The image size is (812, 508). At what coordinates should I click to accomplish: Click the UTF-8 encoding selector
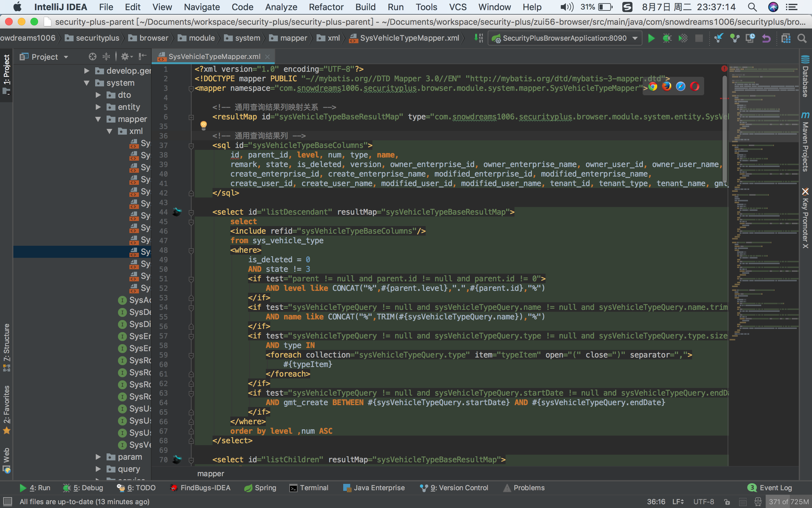pos(704,502)
